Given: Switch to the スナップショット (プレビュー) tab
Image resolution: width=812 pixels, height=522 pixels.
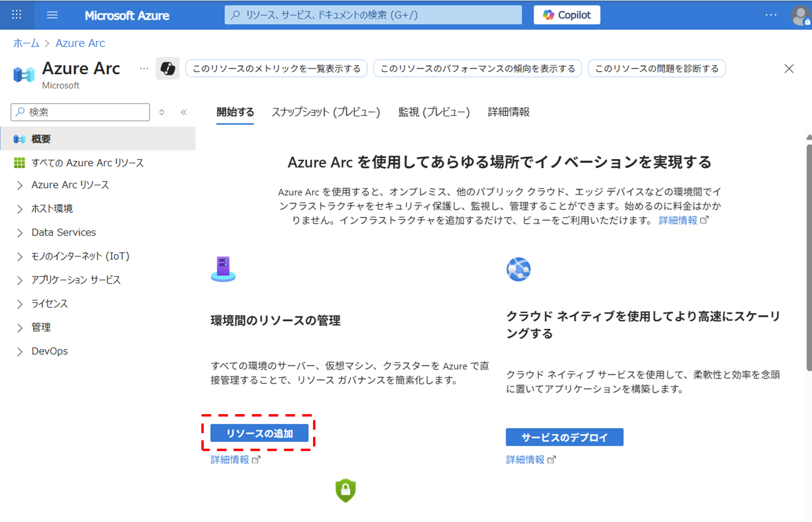Looking at the screenshot, I should point(325,112).
